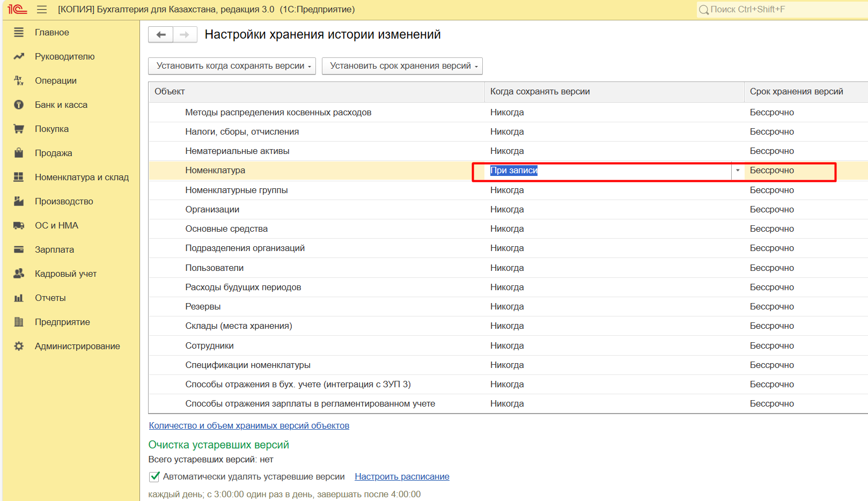Click the Администрирование gear icon

point(19,346)
